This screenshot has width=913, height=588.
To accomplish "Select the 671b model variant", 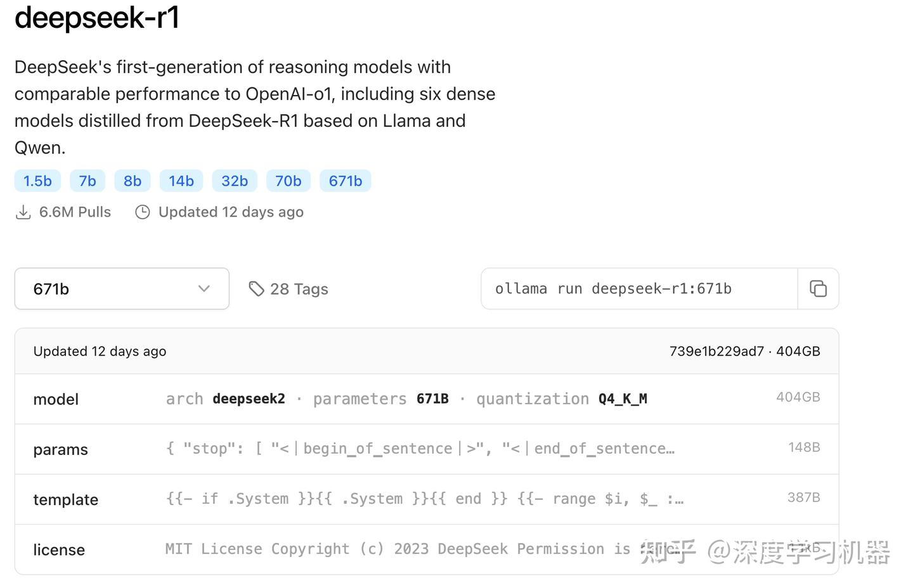I will pos(345,181).
